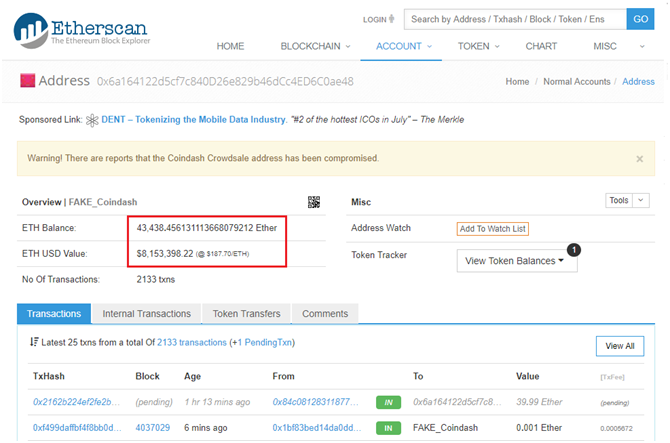The image size is (670, 443).
Task: Click the Home breadcrumb
Action: click(x=517, y=82)
